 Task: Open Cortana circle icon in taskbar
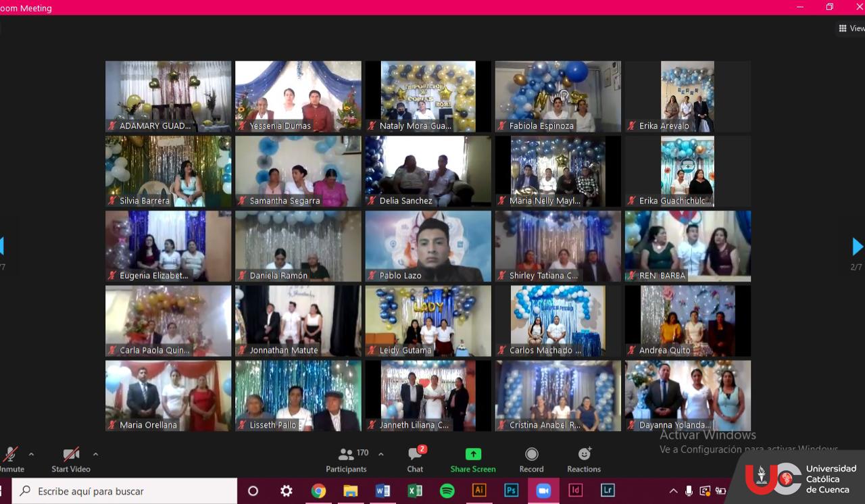tap(253, 491)
